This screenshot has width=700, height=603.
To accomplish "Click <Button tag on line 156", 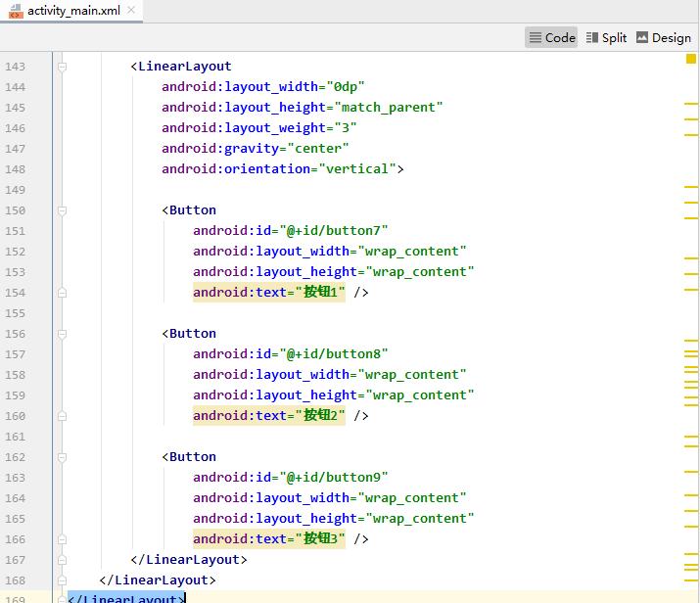I will tap(189, 334).
